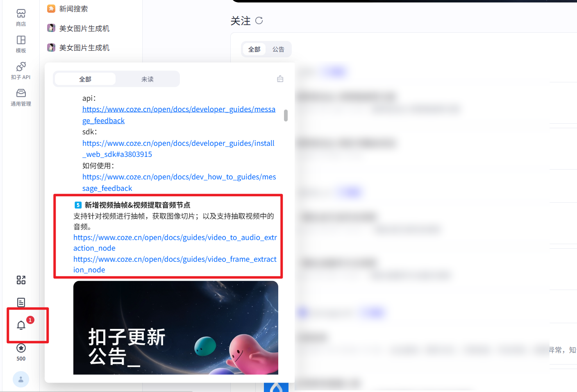This screenshot has height=392, width=577.
Task: Open 通用管理 in the sidebar
Action: click(21, 97)
